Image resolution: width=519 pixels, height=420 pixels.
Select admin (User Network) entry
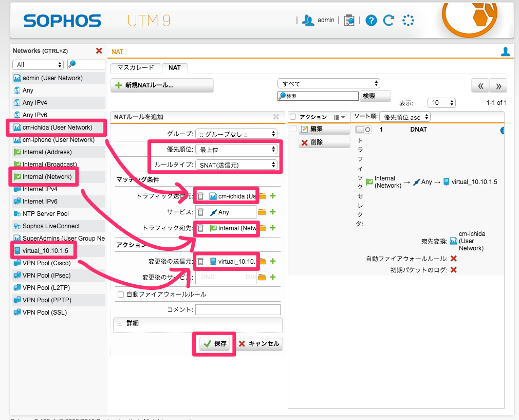(x=59, y=78)
